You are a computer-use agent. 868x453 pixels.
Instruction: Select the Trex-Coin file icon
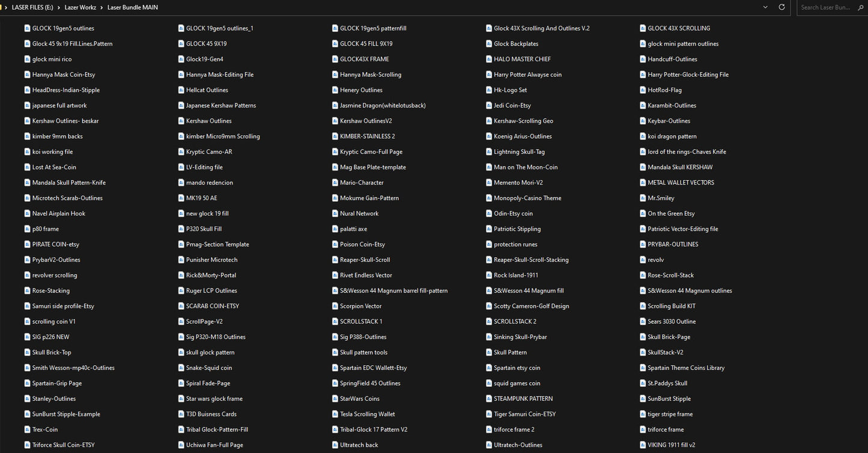pos(28,430)
